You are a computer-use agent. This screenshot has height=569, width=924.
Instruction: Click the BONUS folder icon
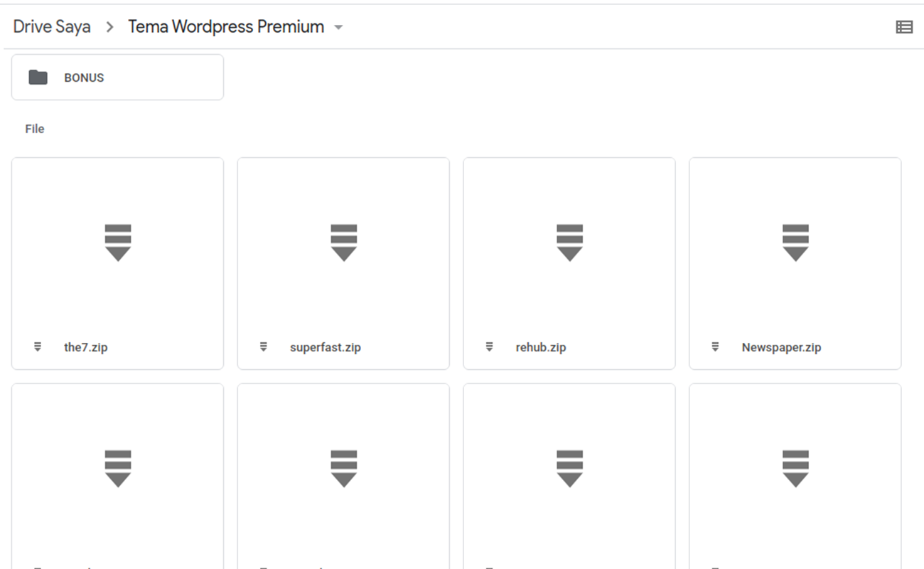click(38, 77)
